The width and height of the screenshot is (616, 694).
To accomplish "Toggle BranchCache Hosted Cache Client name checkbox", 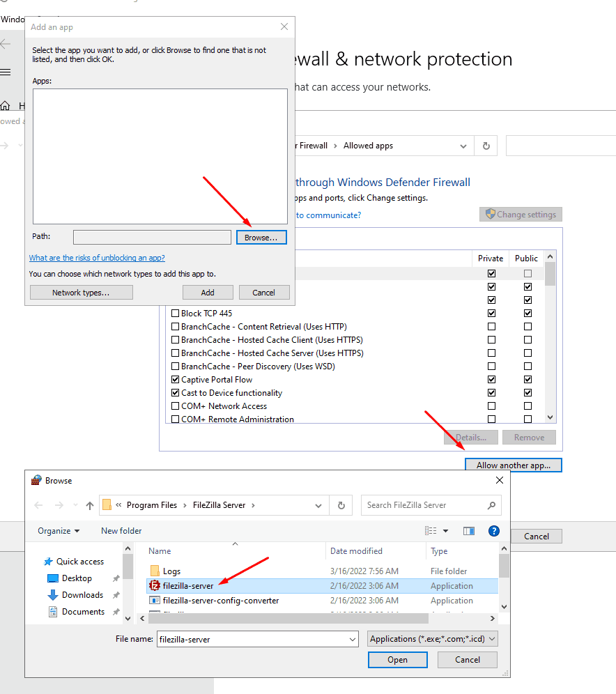I will click(x=175, y=340).
